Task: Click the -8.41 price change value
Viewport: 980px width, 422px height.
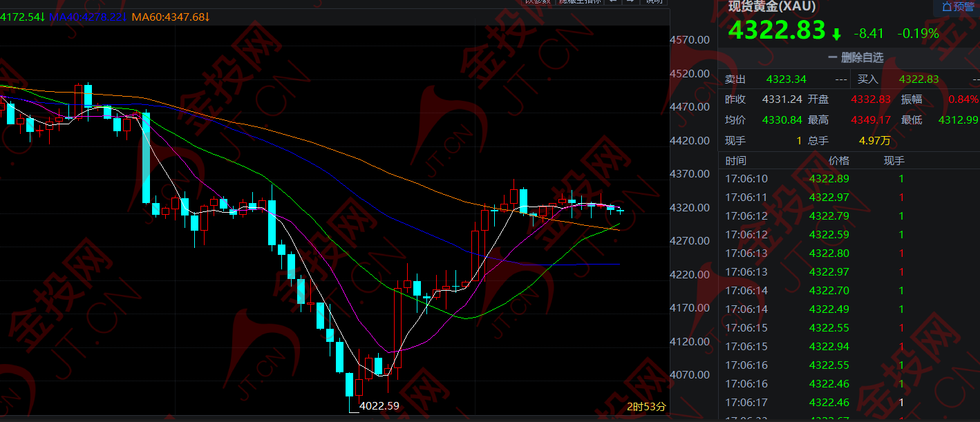Action: (869, 33)
